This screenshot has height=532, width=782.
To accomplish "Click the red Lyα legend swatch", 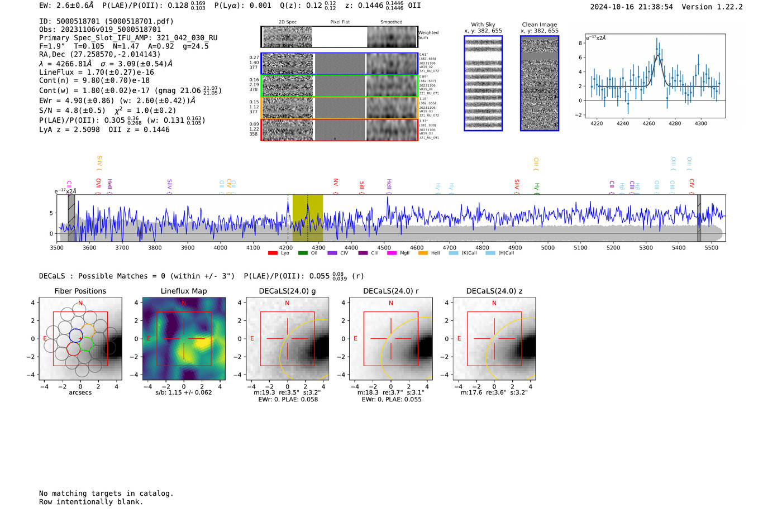I will click(x=273, y=253).
